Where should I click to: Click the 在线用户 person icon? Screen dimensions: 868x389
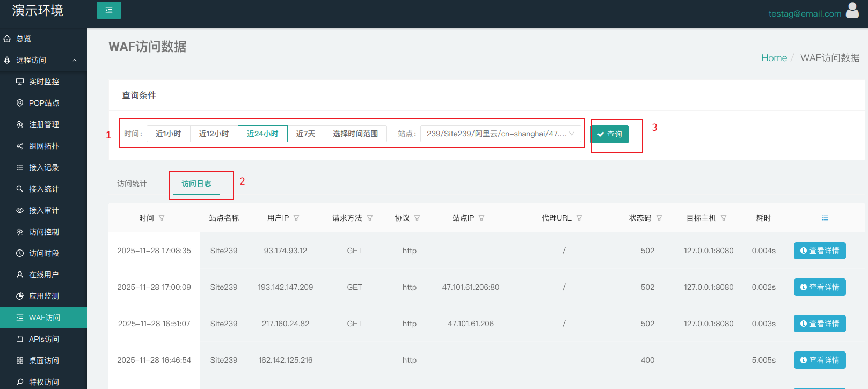[20, 275]
